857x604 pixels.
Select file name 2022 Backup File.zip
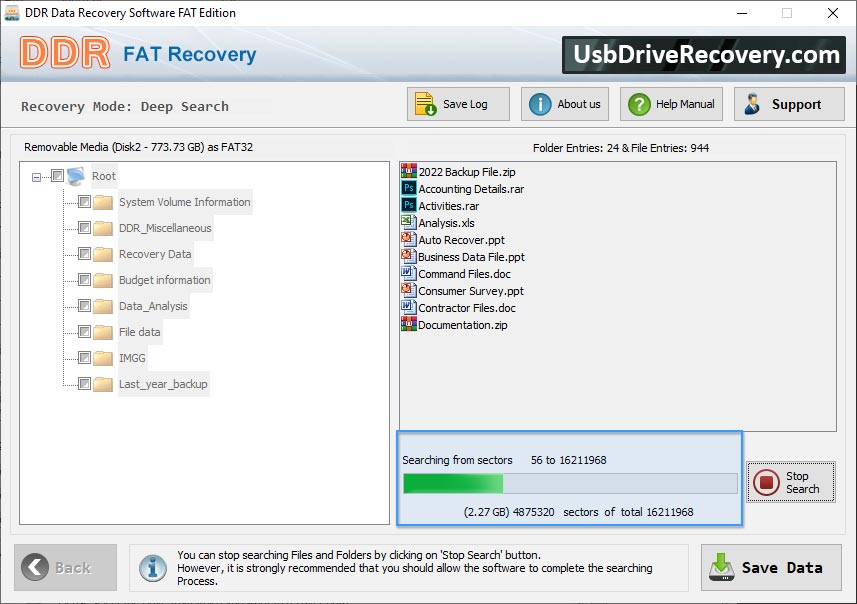click(467, 172)
